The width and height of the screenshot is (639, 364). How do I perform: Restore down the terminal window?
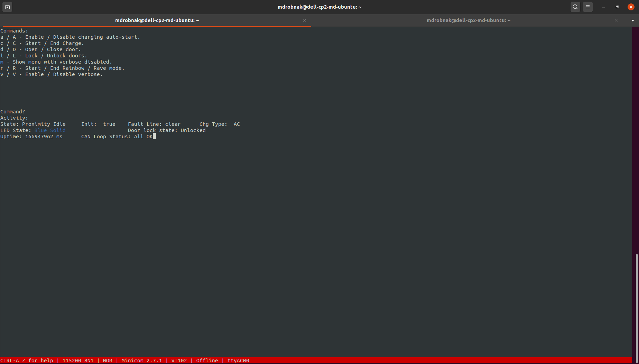tap(617, 7)
